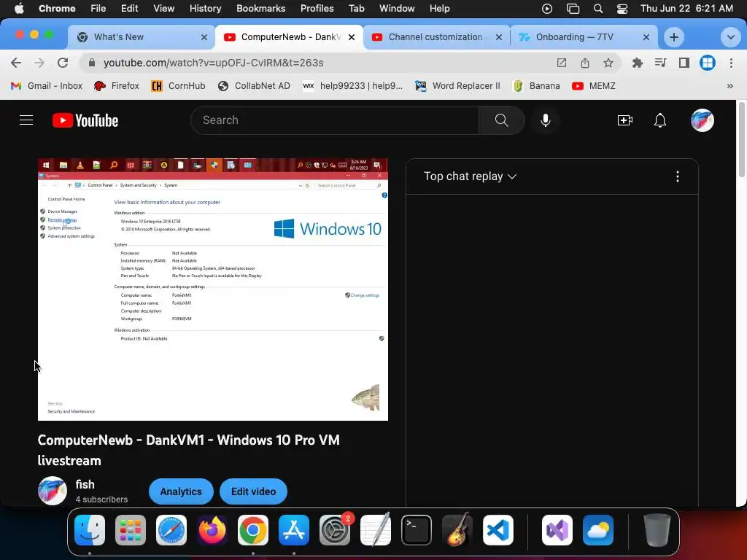The width and height of the screenshot is (747, 560).
Task: Focus the YouTube Search field
Action: point(335,120)
